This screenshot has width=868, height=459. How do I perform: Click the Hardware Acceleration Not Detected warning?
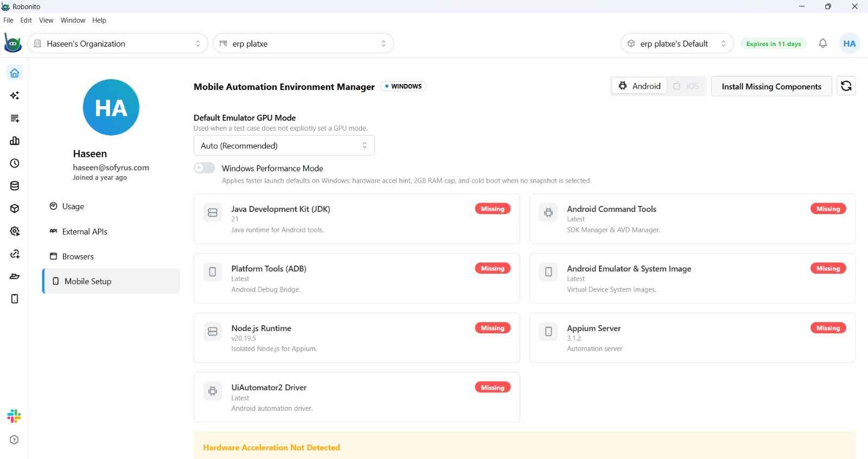click(271, 448)
